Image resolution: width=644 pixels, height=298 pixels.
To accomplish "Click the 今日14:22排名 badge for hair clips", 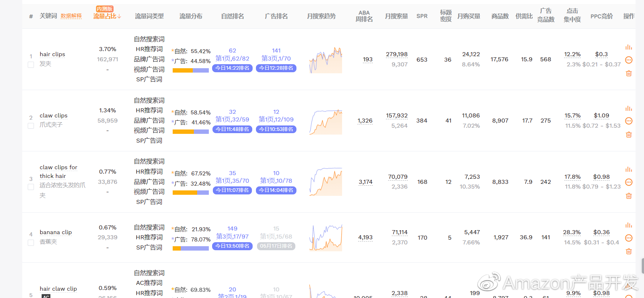I will tap(232, 68).
